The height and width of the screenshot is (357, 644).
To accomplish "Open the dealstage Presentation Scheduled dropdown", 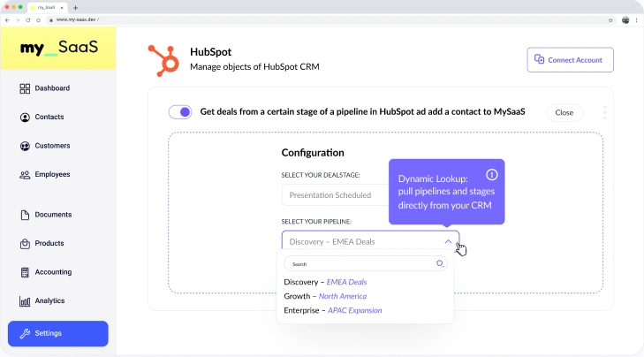I will (336, 195).
